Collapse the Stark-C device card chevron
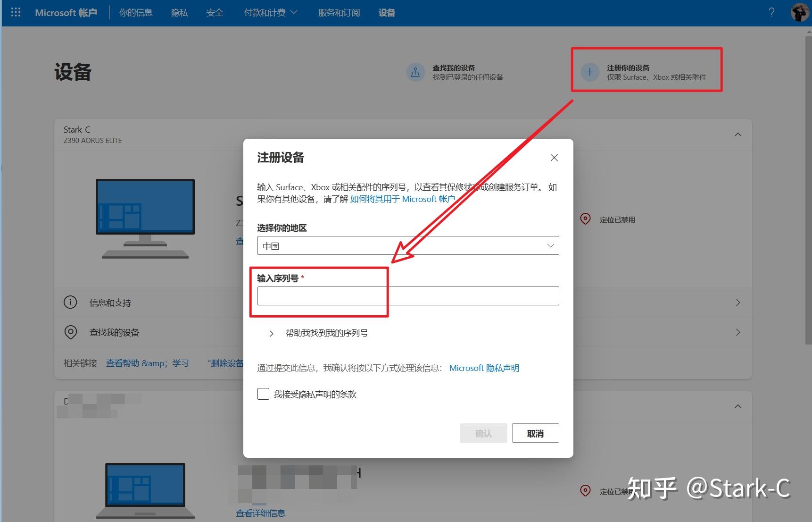 738,135
